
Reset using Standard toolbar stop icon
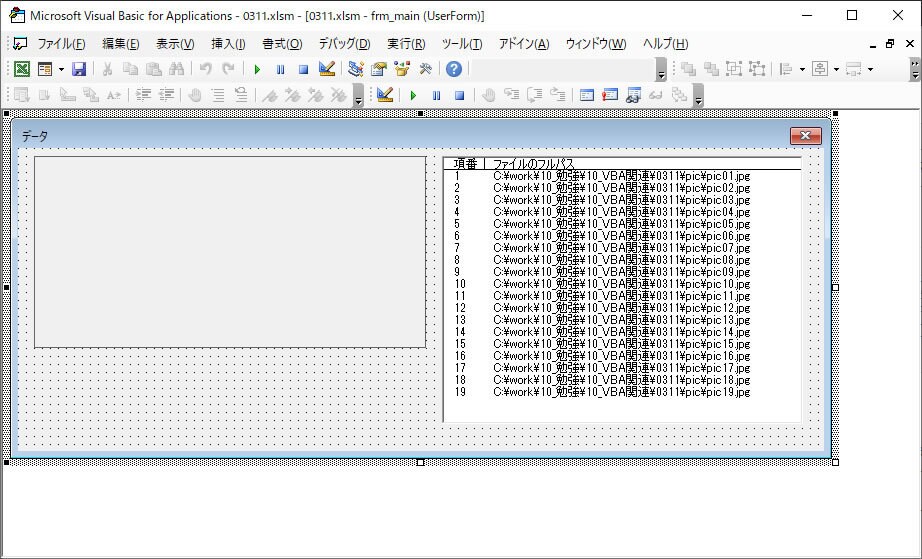(x=303, y=69)
